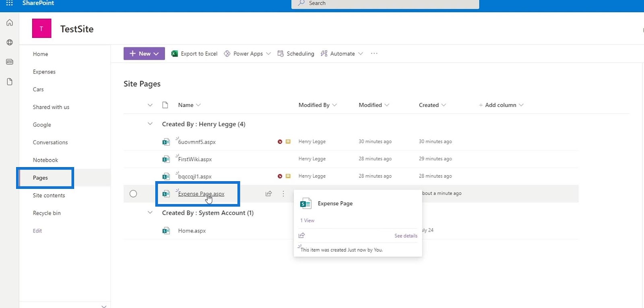Open the FirstWiki.aspx page
The width and height of the screenshot is (644, 308).
(x=195, y=159)
